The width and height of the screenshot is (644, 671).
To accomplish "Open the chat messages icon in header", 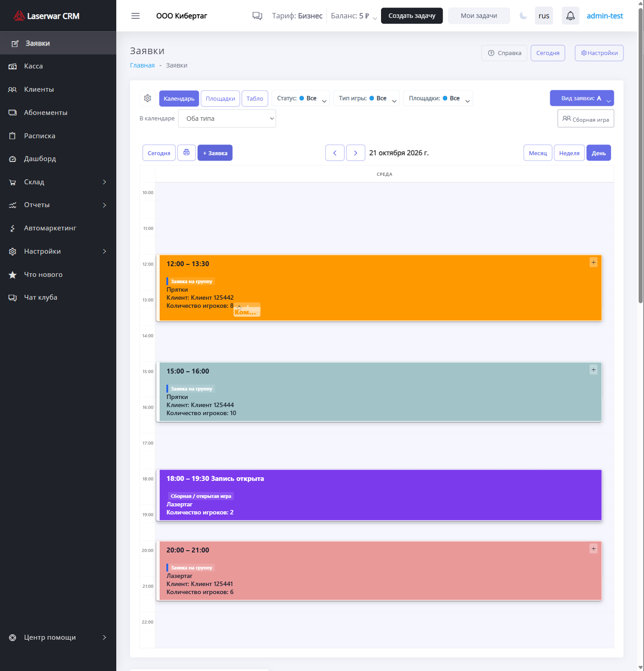I will pyautogui.click(x=257, y=16).
